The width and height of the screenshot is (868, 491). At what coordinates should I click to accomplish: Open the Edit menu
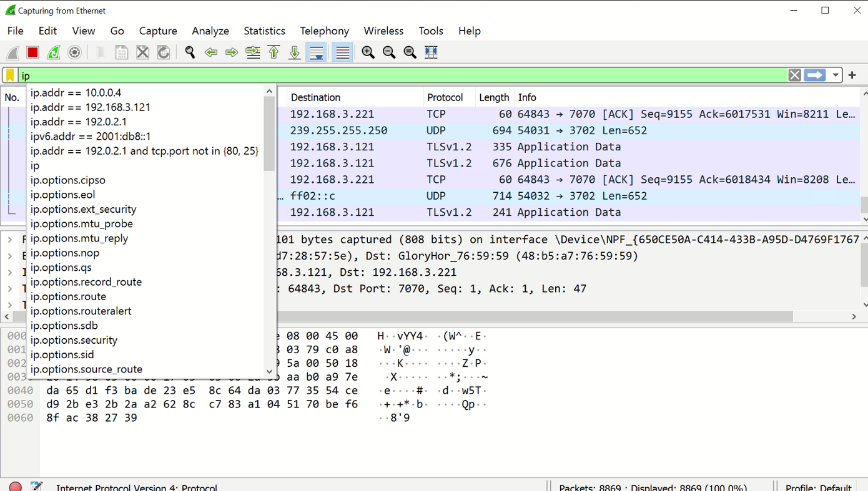click(x=47, y=31)
